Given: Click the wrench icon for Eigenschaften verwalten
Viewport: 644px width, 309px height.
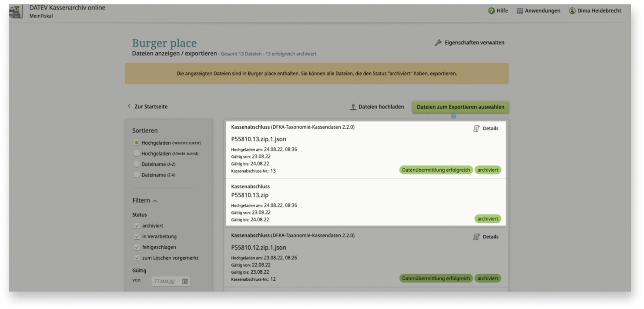Looking at the screenshot, I should (x=438, y=43).
